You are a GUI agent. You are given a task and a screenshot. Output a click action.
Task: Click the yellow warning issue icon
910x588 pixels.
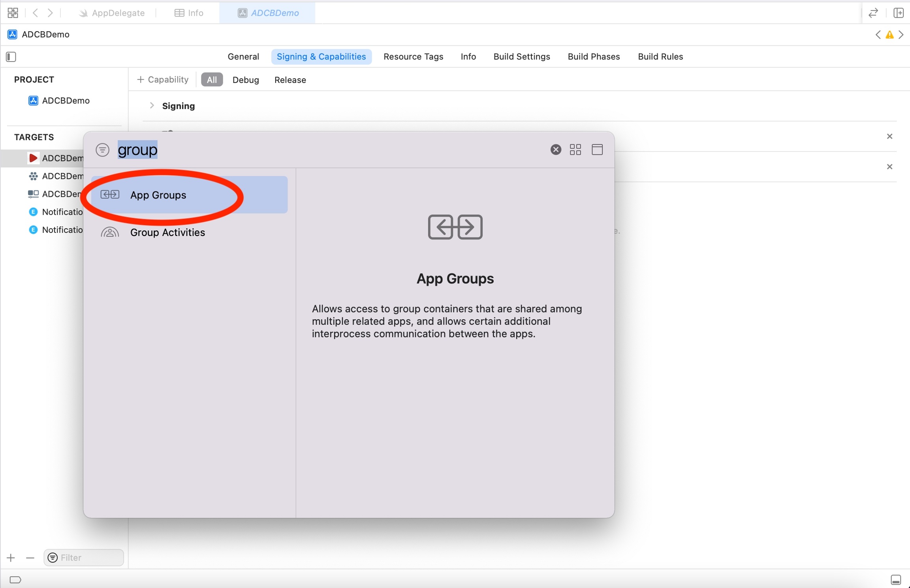click(889, 35)
